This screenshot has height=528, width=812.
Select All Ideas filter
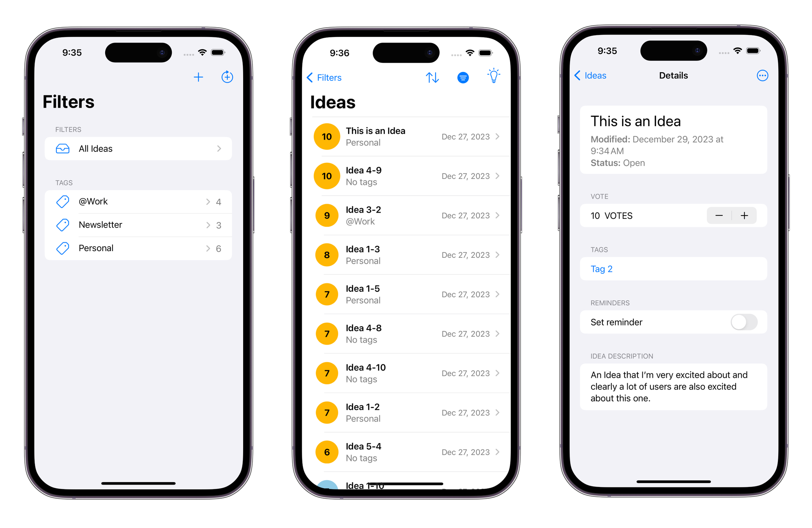tap(136, 149)
